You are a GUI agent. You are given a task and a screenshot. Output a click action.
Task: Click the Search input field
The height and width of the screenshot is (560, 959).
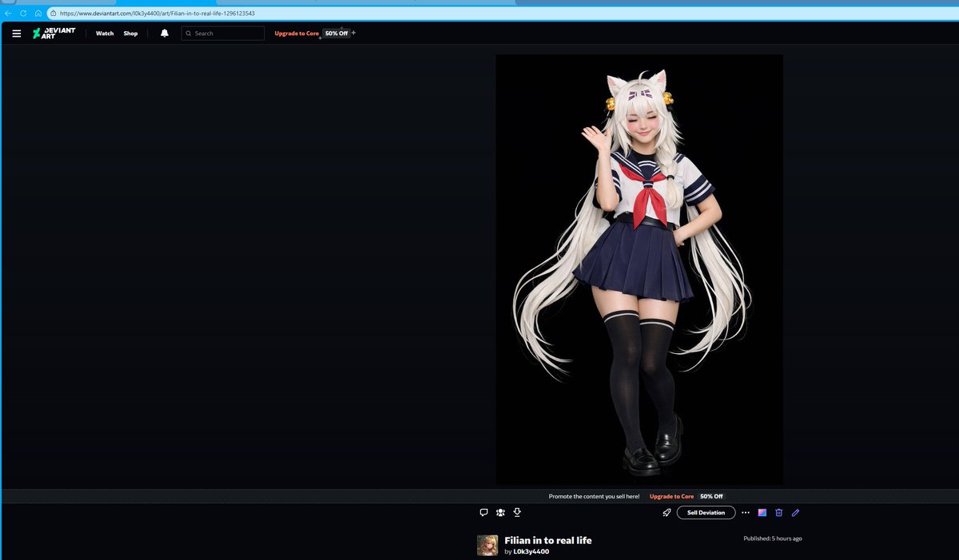tap(223, 34)
